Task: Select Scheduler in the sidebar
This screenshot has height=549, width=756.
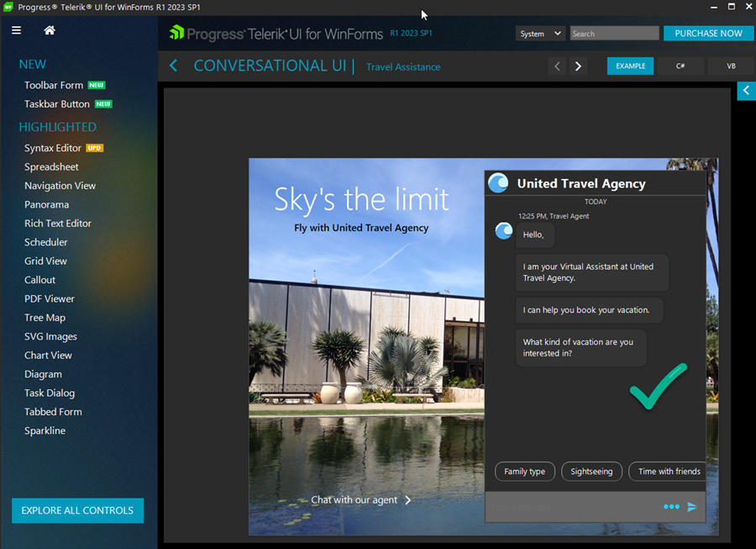Action: [46, 242]
